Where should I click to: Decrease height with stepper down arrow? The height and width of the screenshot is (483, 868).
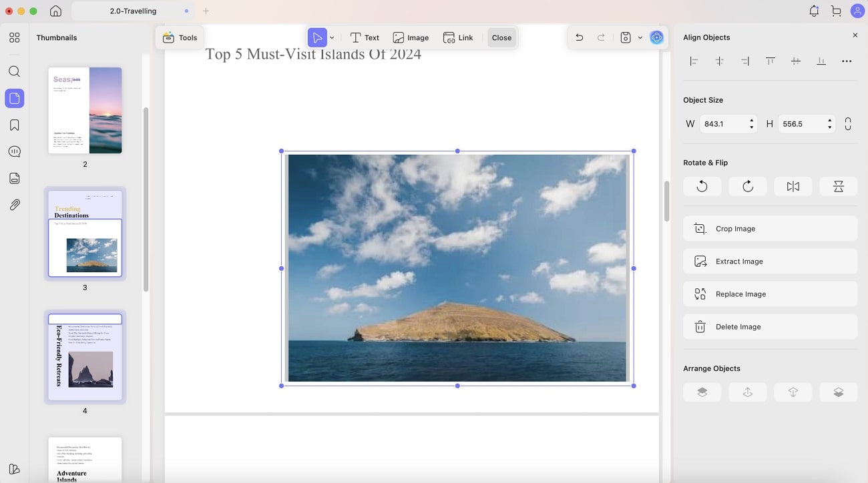coord(830,127)
